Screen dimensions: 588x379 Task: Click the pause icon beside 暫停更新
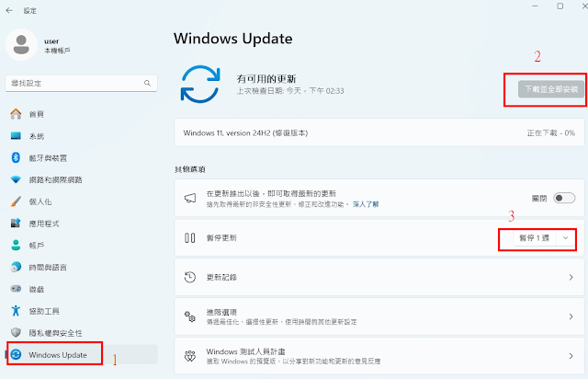190,237
